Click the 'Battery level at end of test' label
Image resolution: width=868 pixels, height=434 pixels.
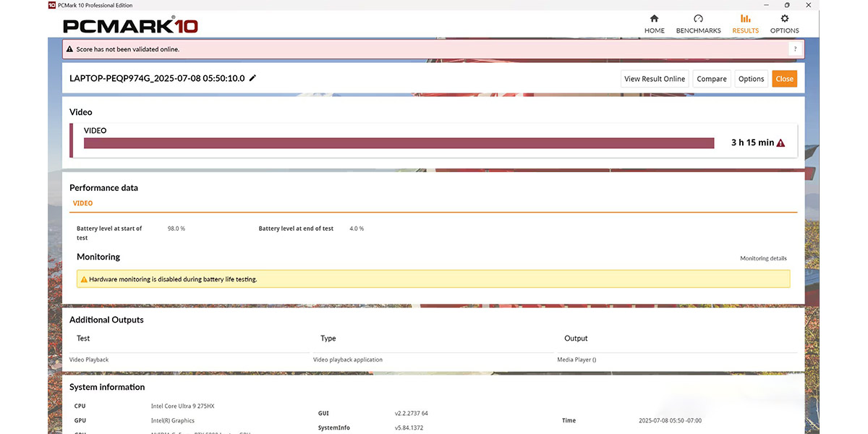point(296,229)
